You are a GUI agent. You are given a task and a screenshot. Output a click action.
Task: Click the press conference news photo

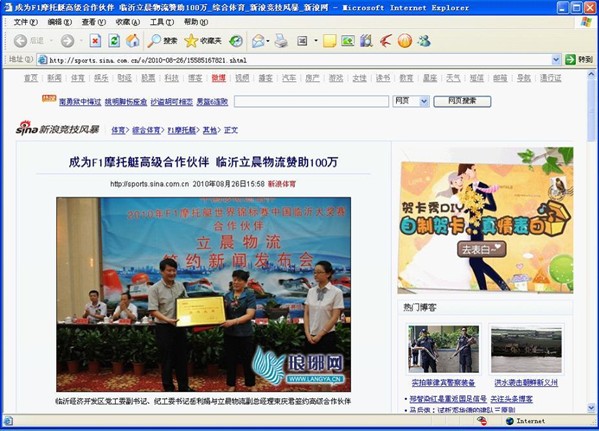(x=204, y=294)
